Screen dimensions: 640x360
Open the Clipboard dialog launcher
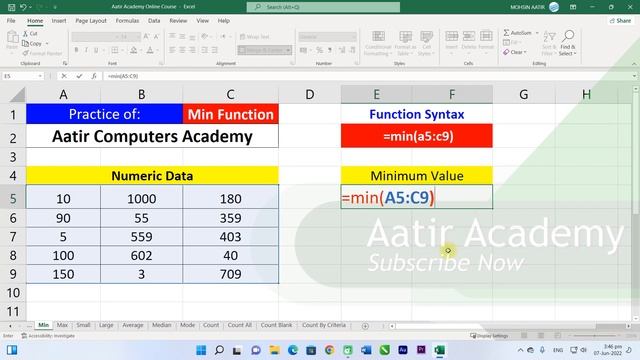click(65, 63)
